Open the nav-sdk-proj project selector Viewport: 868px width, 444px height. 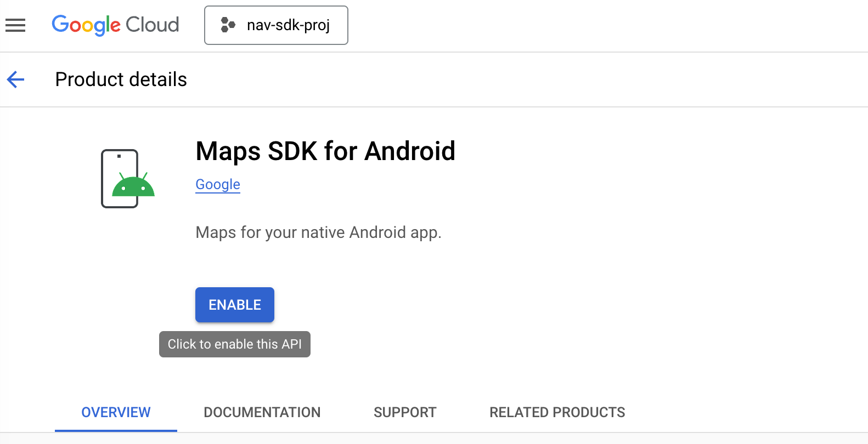coord(276,25)
